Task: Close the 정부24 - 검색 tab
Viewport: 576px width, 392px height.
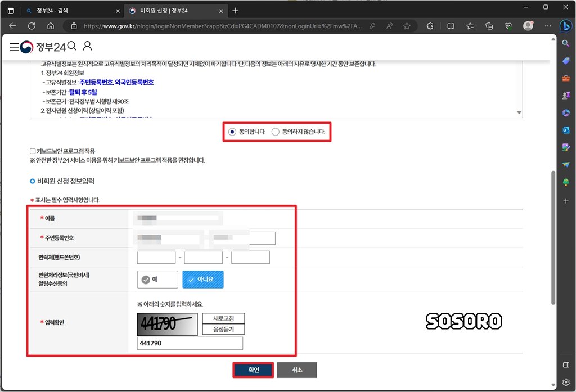Action: click(118, 11)
